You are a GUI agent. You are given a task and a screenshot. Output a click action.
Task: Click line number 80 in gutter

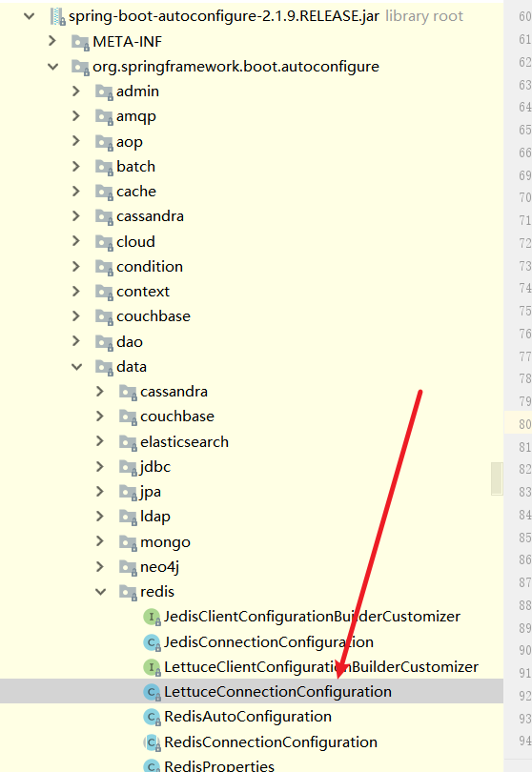point(524,424)
